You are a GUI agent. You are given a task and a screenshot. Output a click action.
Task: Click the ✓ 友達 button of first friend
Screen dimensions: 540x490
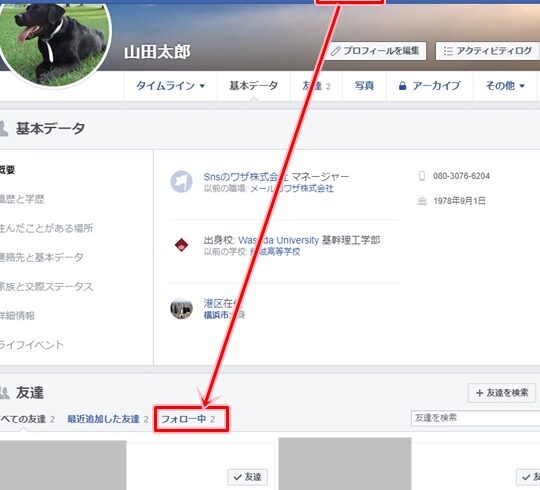point(247,477)
